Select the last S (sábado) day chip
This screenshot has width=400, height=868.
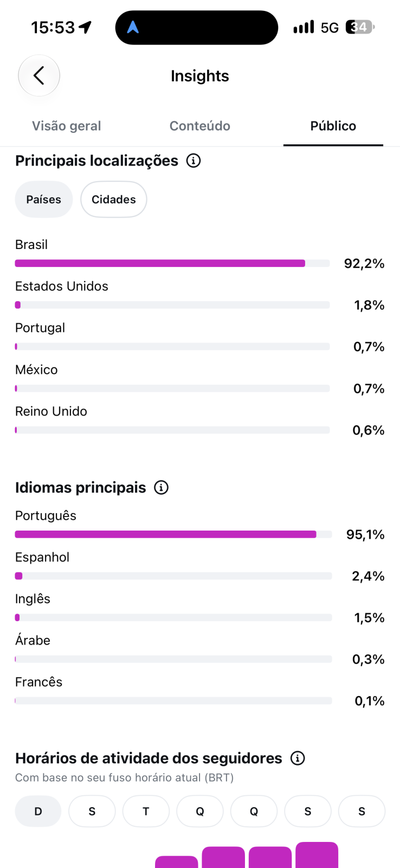coord(362,811)
